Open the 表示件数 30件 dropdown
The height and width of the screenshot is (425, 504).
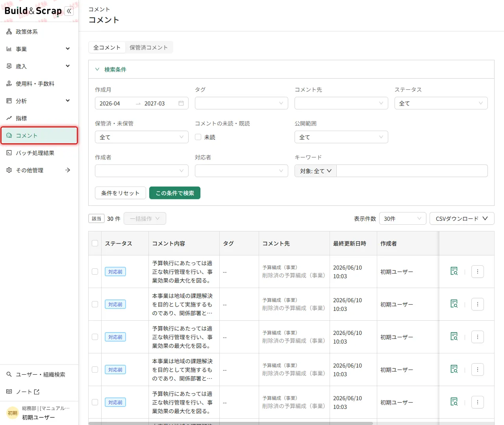(403, 218)
